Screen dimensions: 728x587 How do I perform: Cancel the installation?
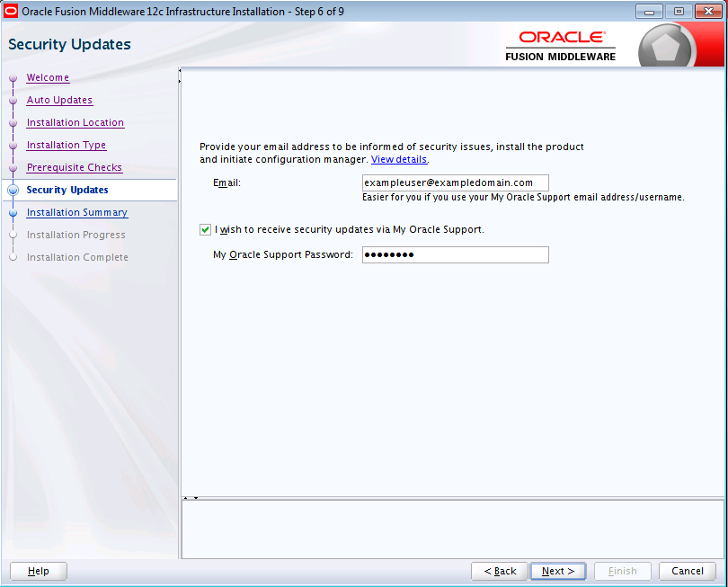pos(688,571)
